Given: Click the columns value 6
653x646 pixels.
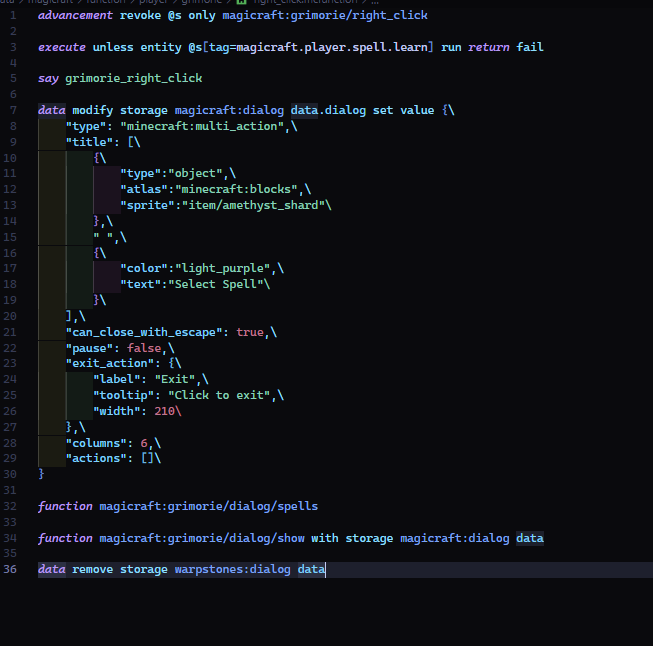Looking at the screenshot, I should [144, 443].
